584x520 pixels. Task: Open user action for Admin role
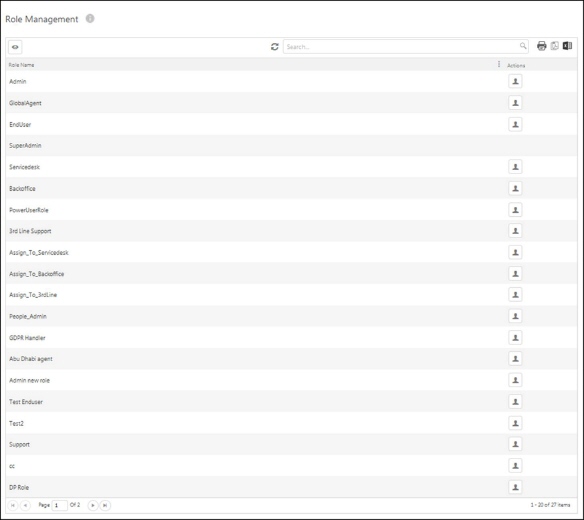(515, 81)
